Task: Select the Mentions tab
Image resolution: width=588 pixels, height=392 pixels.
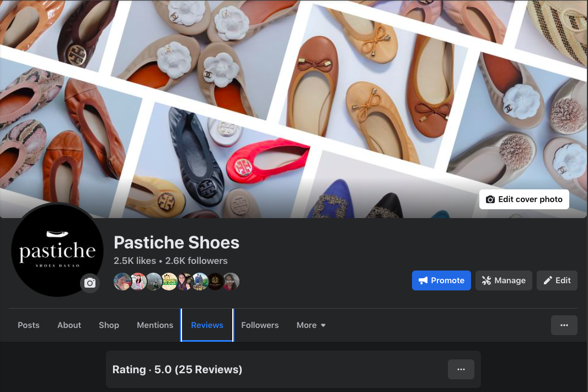Action: pos(155,325)
